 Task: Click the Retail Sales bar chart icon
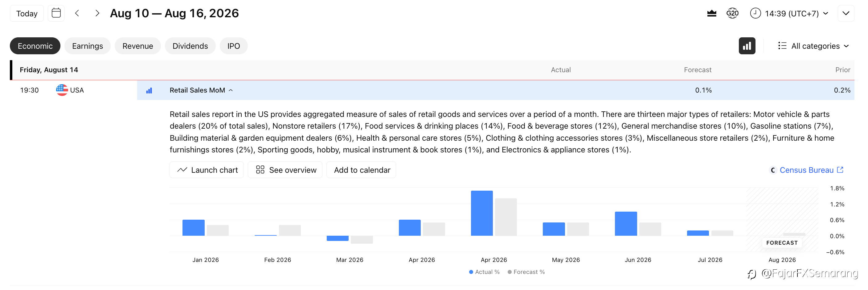(x=149, y=90)
